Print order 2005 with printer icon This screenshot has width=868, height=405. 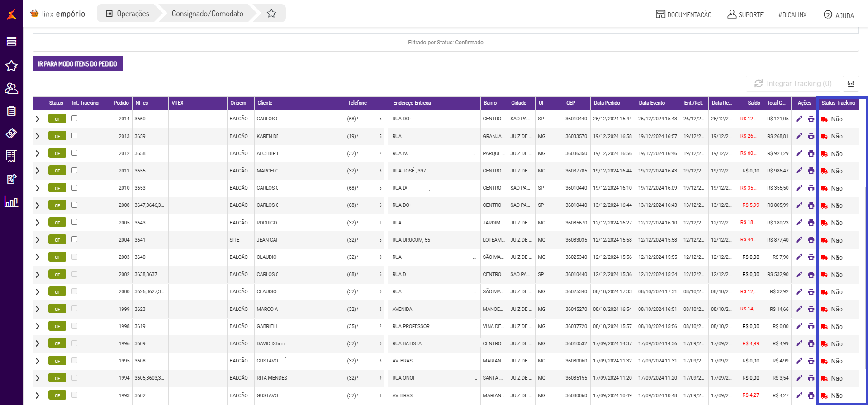pyautogui.click(x=811, y=223)
